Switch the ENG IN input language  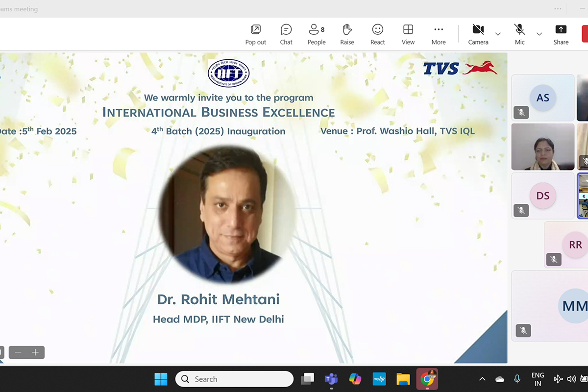pyautogui.click(x=538, y=379)
